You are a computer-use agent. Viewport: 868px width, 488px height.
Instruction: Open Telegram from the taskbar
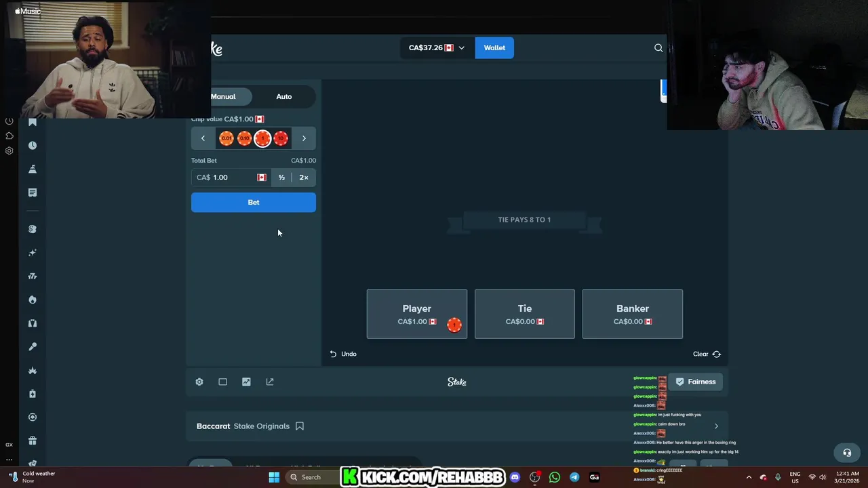574,477
